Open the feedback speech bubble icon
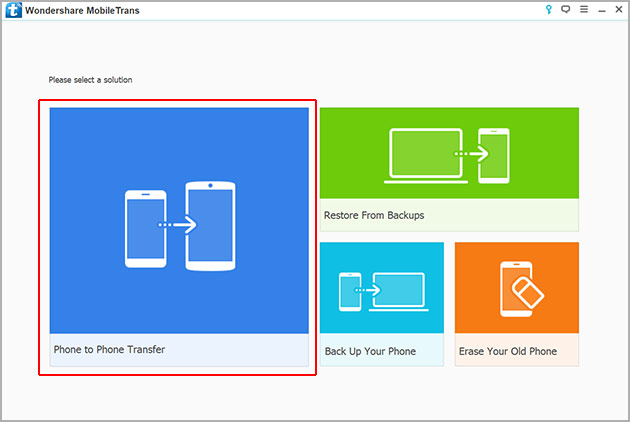 565,10
